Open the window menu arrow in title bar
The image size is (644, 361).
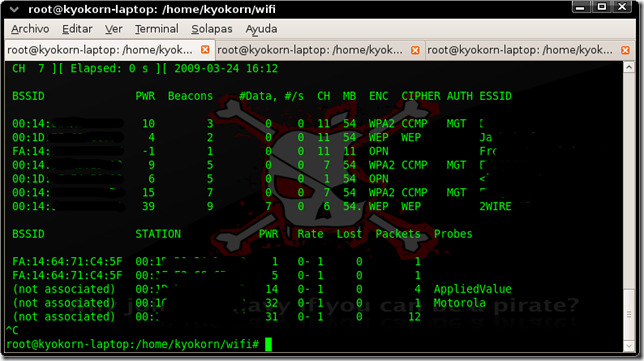tap(14, 9)
